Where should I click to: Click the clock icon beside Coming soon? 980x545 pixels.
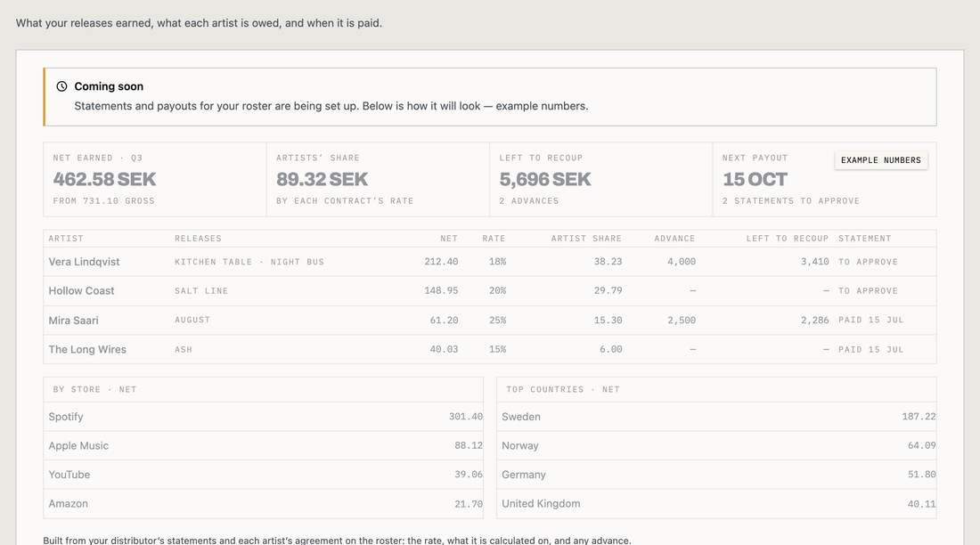61,86
